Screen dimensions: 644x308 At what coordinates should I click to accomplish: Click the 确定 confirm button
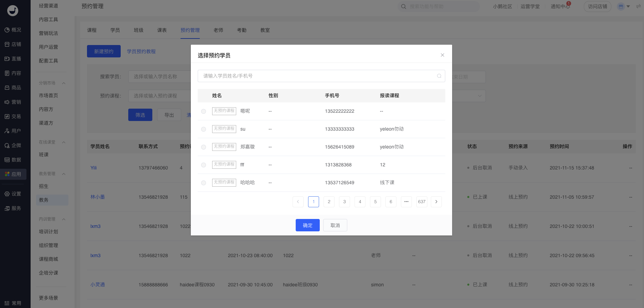(x=307, y=225)
